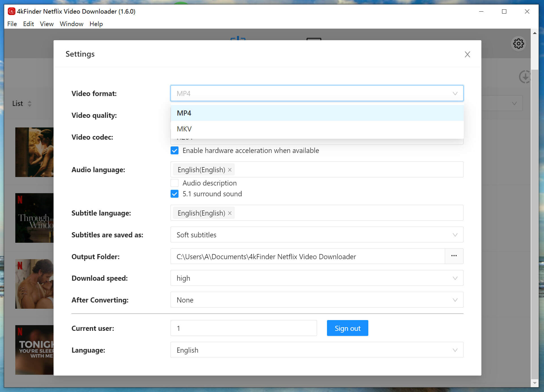The image size is (544, 392).
Task: Choose MKV from format list
Action: pyautogui.click(x=317, y=129)
